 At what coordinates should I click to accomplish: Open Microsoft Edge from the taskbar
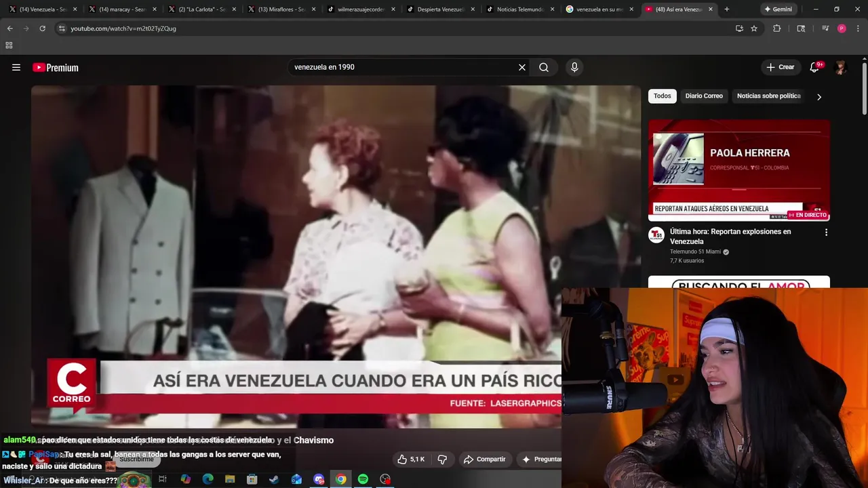point(208,479)
